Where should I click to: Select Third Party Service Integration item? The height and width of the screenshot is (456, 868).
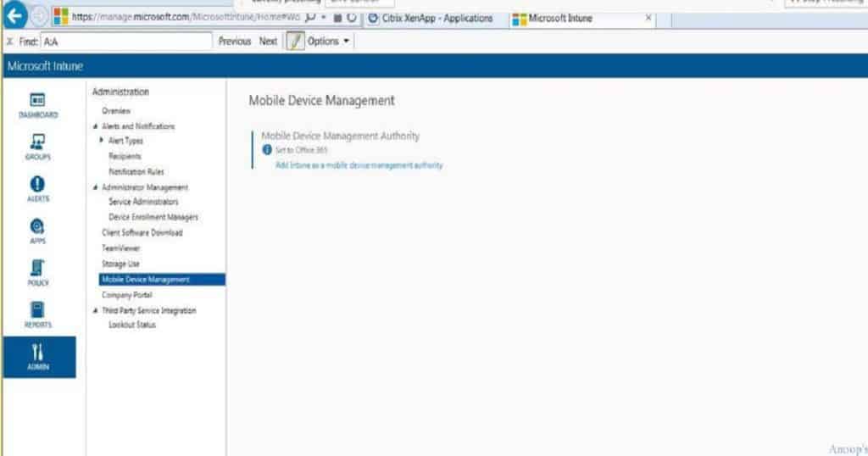point(149,310)
